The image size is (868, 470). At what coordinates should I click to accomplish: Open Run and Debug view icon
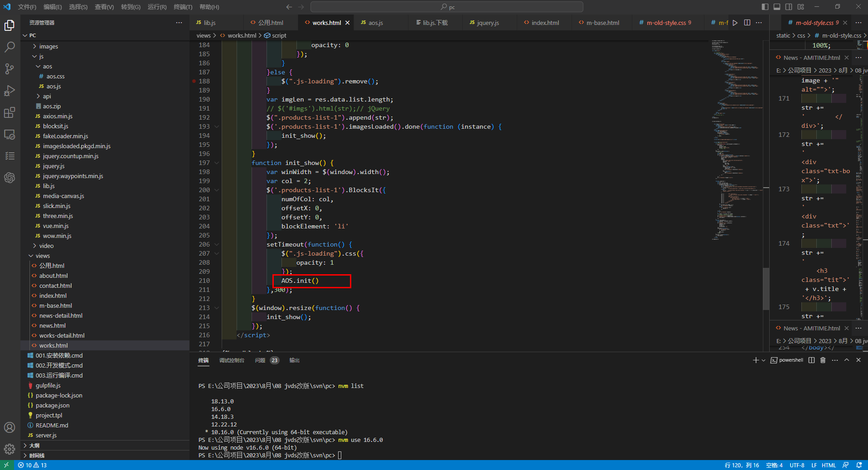point(10,91)
